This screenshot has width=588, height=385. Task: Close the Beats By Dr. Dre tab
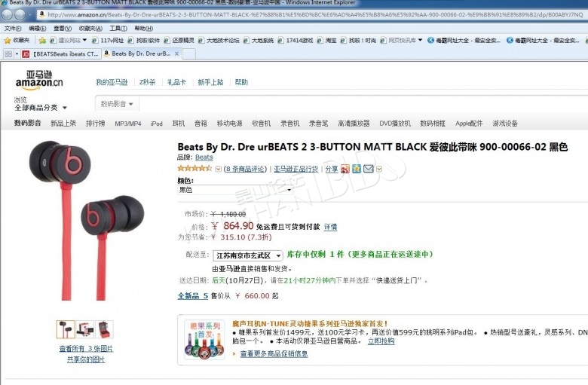pyautogui.click(x=176, y=54)
